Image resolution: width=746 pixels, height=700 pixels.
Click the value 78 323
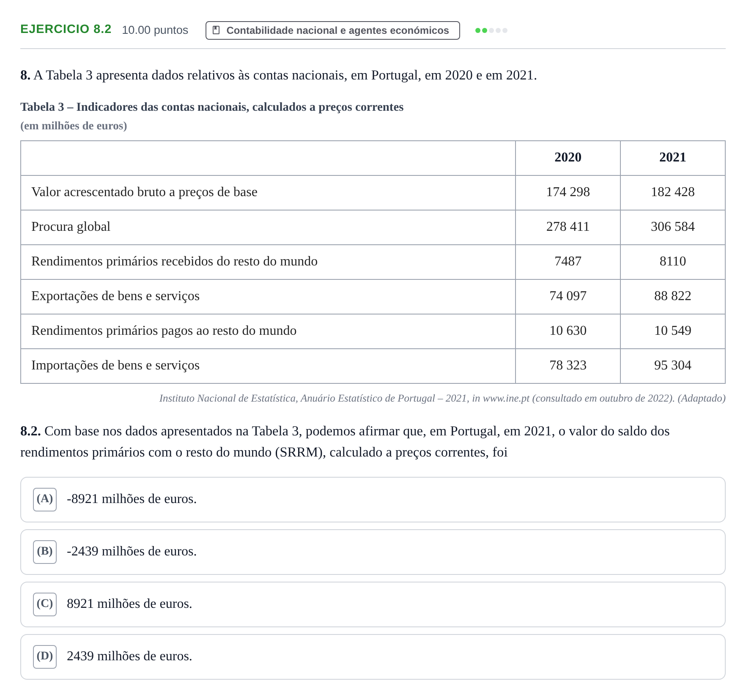point(568,365)
